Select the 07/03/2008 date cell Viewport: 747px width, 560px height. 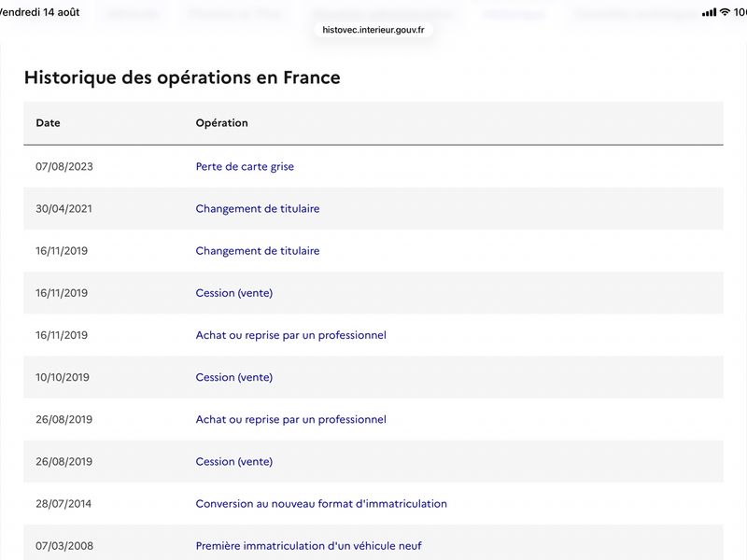[64, 546]
